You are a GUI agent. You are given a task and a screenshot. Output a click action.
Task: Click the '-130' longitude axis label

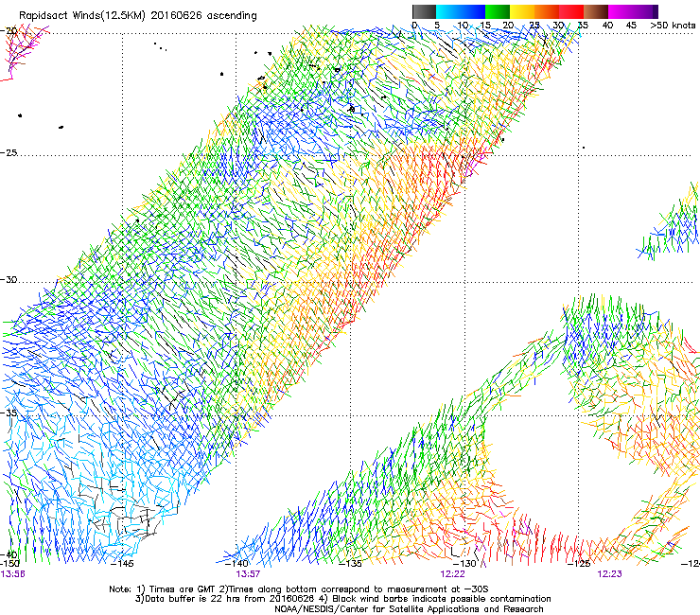point(464,564)
